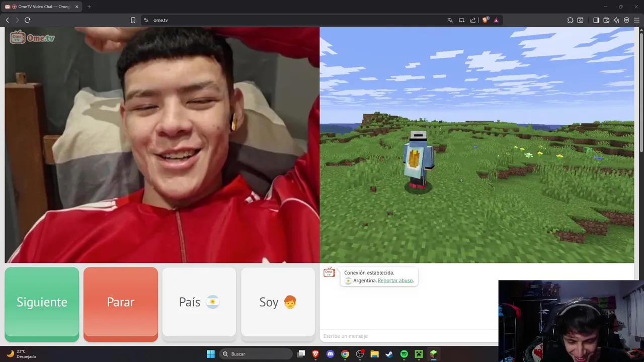Open Steam from the taskbar
Viewport: 644px width, 362px height.
pyautogui.click(x=389, y=354)
